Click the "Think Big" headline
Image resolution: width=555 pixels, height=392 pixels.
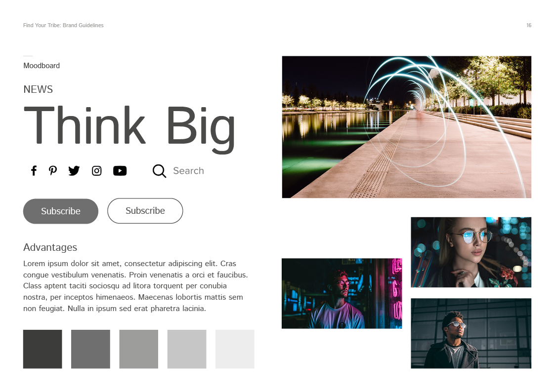[x=129, y=129]
